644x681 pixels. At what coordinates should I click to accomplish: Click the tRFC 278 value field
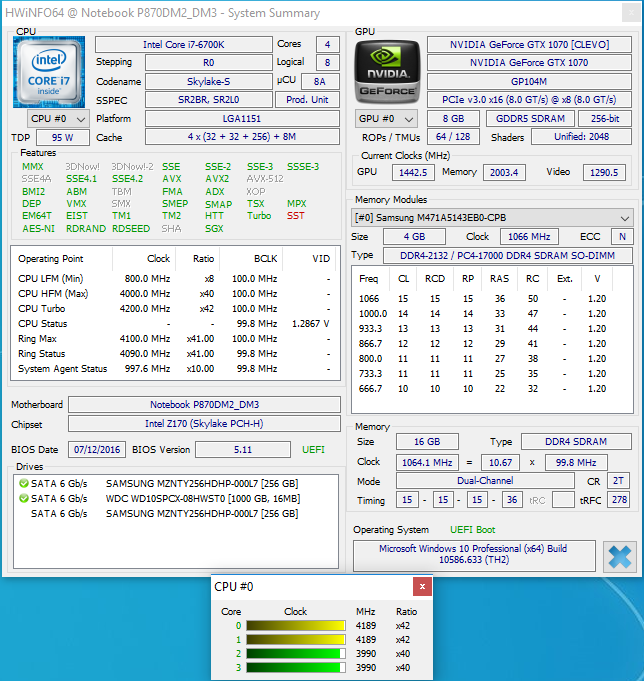point(619,499)
